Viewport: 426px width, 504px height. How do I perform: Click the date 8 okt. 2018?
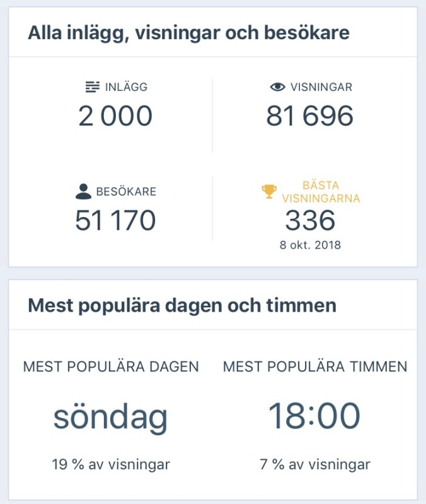[x=310, y=245]
